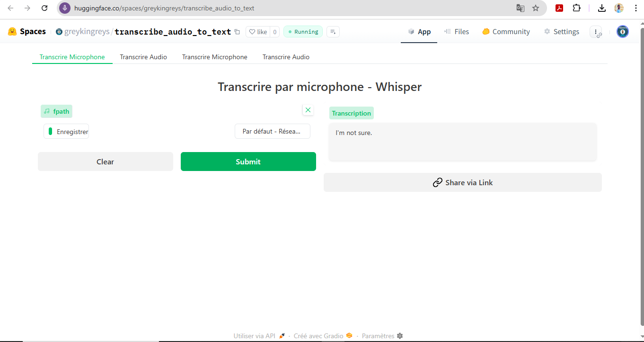644x342 pixels.
Task: Click the Gradio emoji logo in the footer
Action: coord(349,335)
